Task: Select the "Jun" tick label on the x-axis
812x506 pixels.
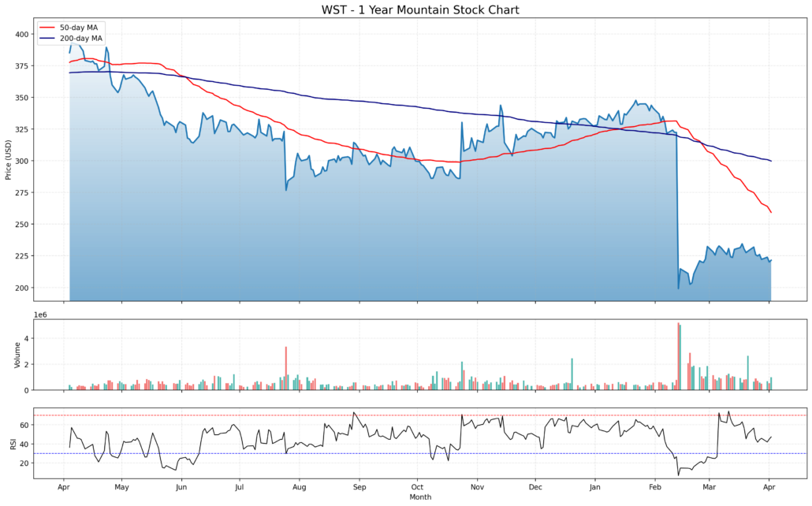Action: 181,487
